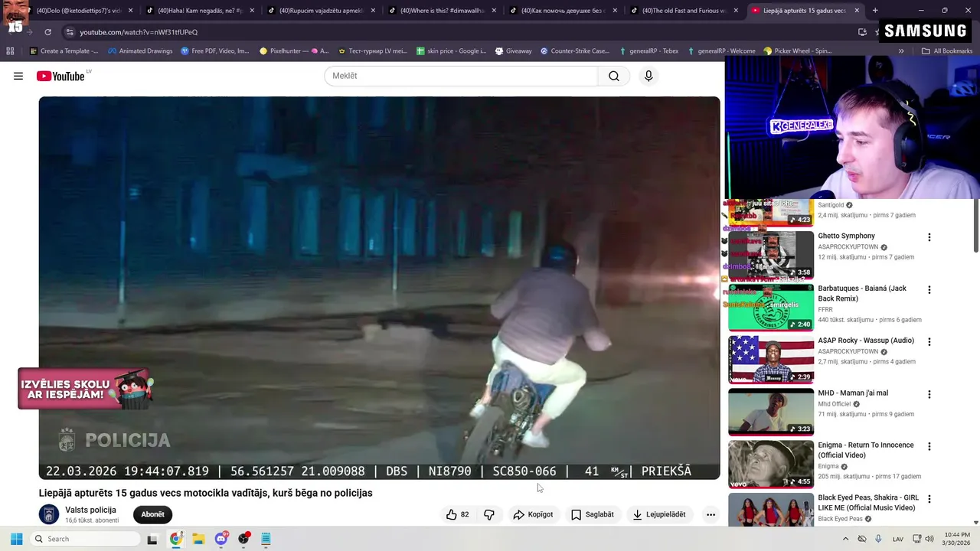The image size is (980, 551).
Task: Open options for Ghetto Symphony video
Action: (x=929, y=237)
